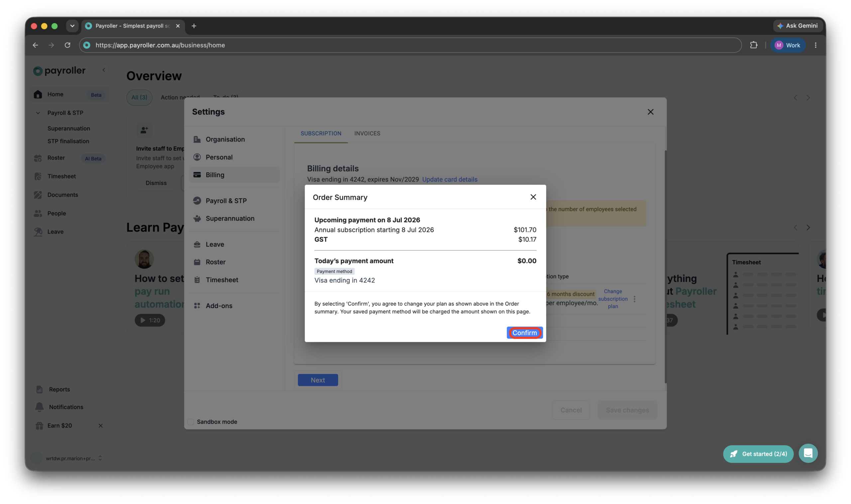Play the 1:20 pay run video
Screen dimensions: 851x504
point(150,320)
